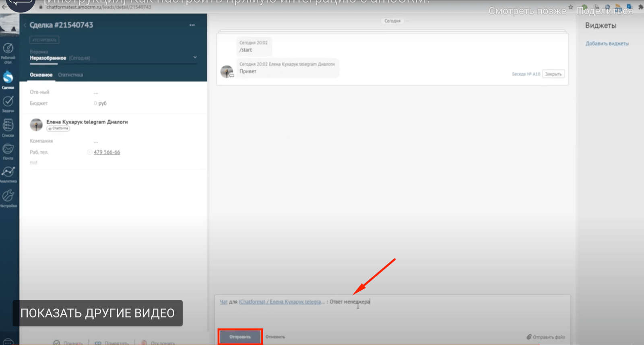Click the Компания field value
Image resolution: width=644 pixels, height=345 pixels.
pyautogui.click(x=96, y=141)
